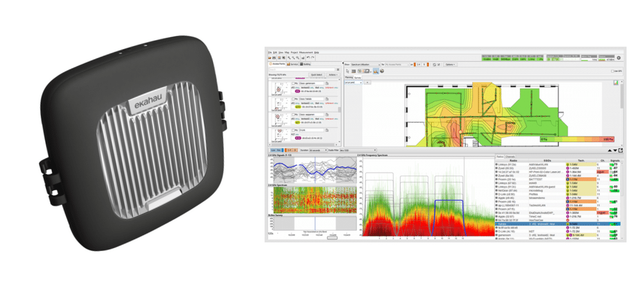The height and width of the screenshot is (285, 644).
Task: Click the Quick Select button
Action: (316, 75)
